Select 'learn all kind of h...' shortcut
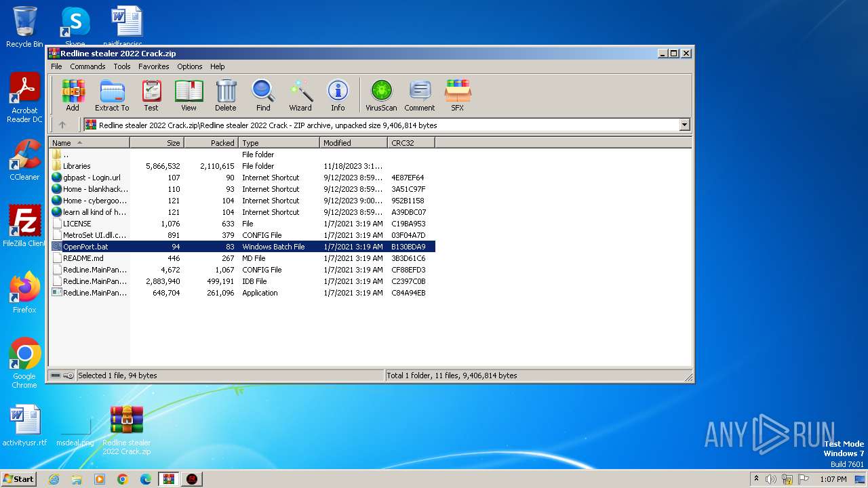 [242, 212]
